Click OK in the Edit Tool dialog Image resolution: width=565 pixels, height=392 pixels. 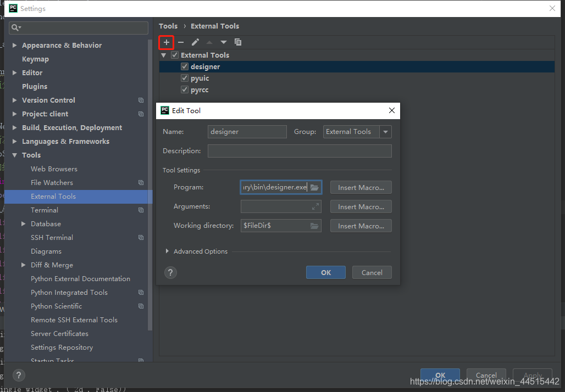point(326,272)
